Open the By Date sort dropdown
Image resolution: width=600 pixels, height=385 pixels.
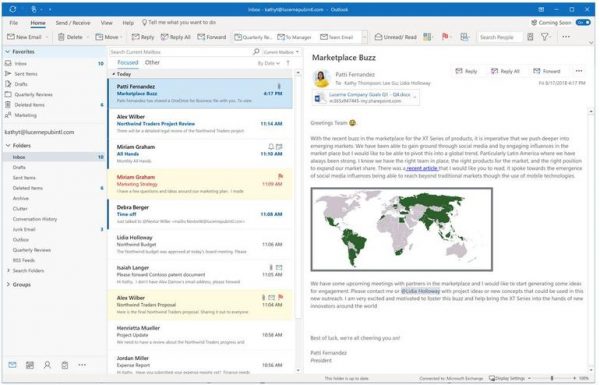269,63
